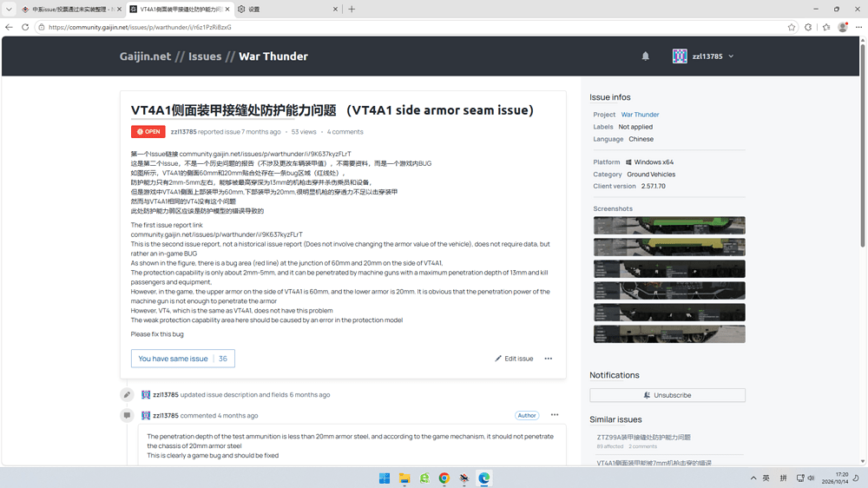Click the red OPEN status badge
The height and width of the screenshot is (488, 868).
148,132
